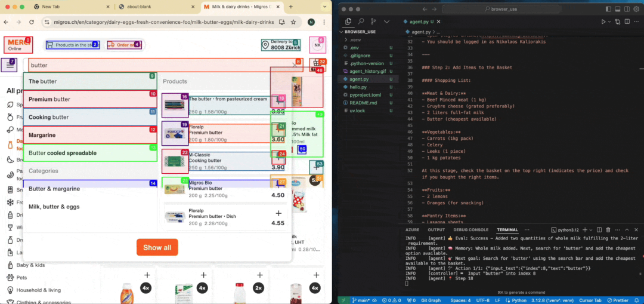Reload the Migros page in Chrome
Screen dimensions: 644x304
(x=31, y=22)
